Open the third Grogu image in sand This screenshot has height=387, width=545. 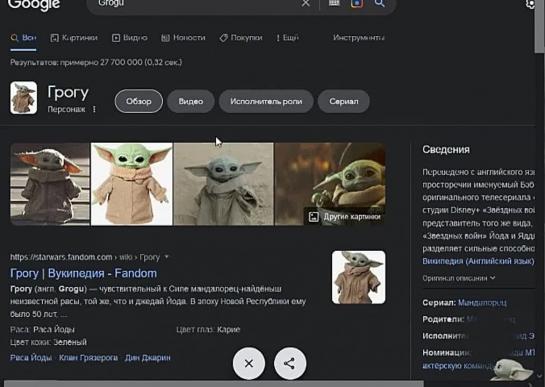223,184
